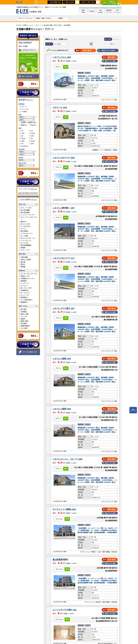The height and width of the screenshot is (644, 138).
Task: Click 富山県の路線・駅から探す breadcrumb link
Action: (53, 25)
